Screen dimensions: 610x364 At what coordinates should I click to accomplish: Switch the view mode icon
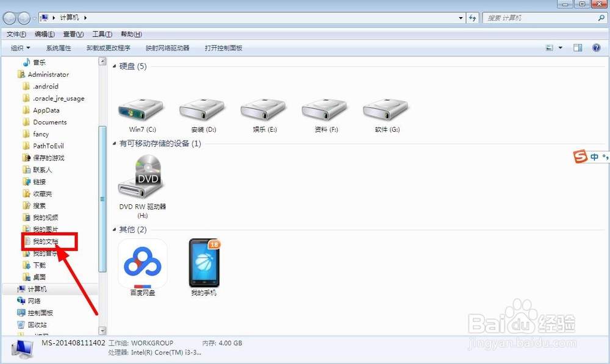click(x=548, y=48)
